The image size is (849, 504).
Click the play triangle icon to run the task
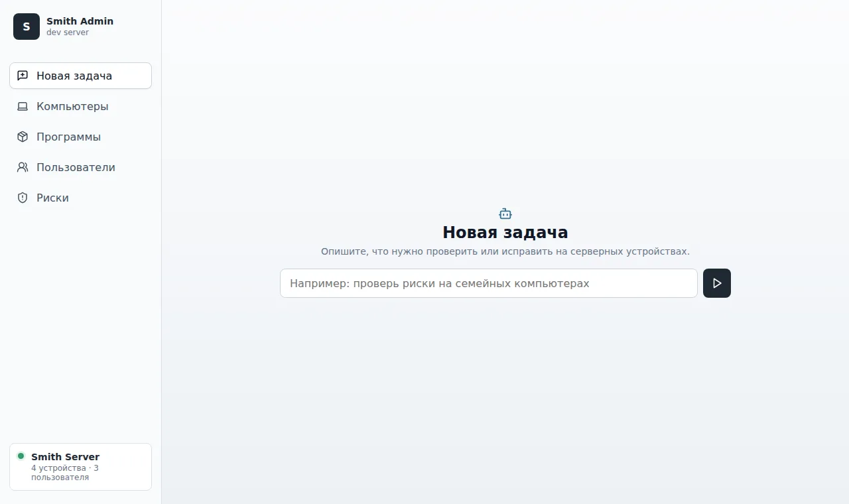click(717, 283)
